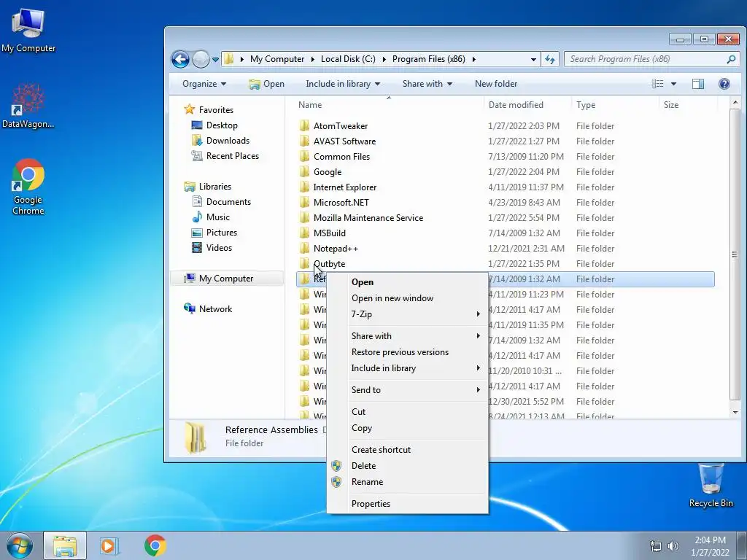Change your view icon in toolbar
This screenshot has width=747, height=560.
[658, 84]
